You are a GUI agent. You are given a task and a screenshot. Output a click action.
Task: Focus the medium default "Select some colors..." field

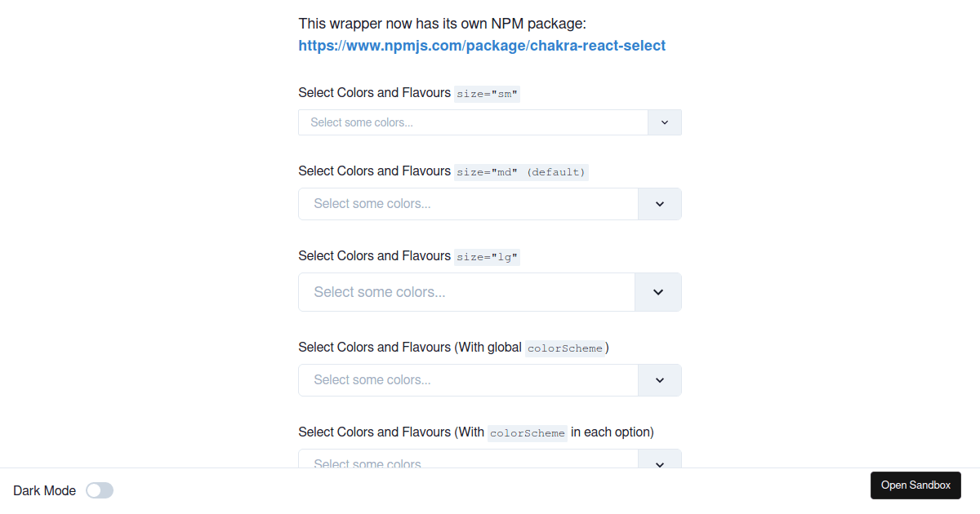(x=467, y=204)
